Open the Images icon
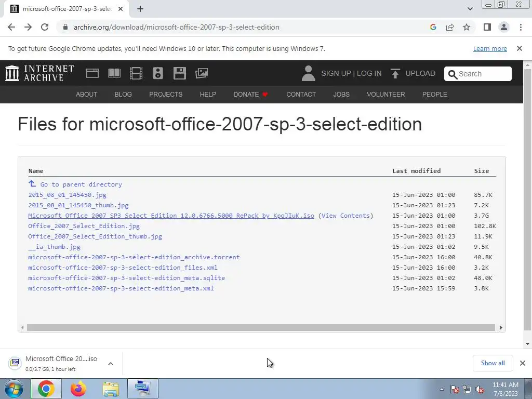Screen dimensions: 532x399 [x=202, y=73]
